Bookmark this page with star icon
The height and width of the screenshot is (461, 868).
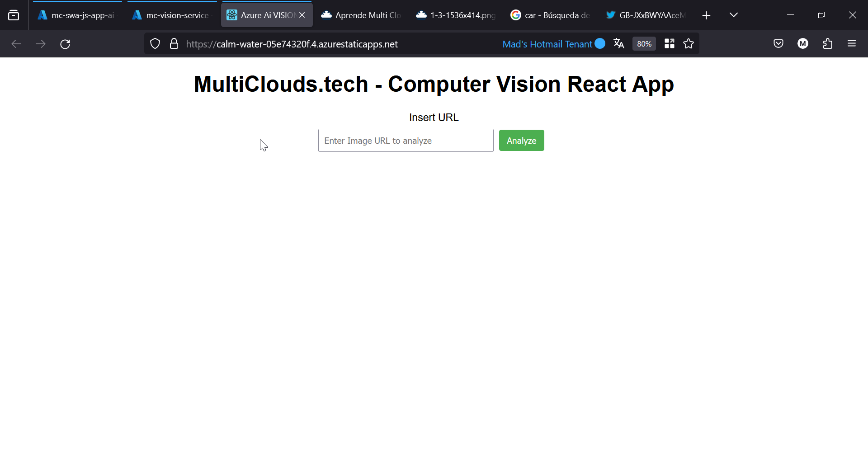tap(689, 44)
